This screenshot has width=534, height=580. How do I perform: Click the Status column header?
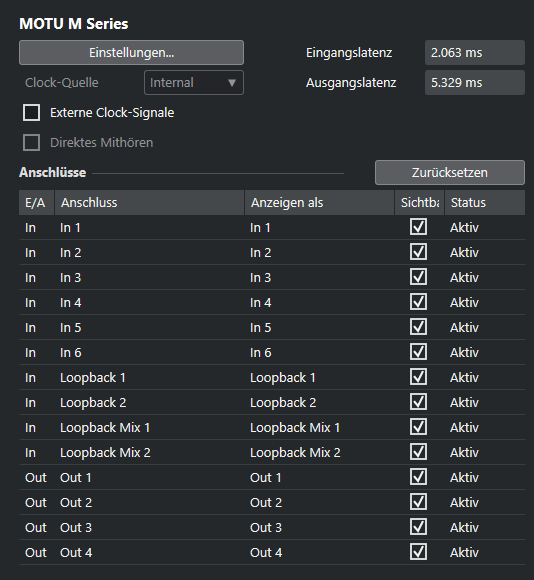[485, 203]
